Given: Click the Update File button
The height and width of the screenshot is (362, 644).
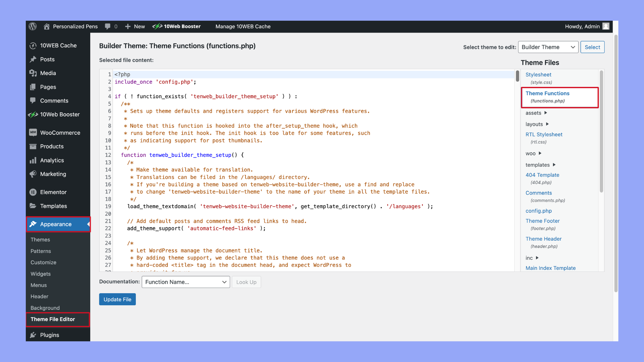Looking at the screenshot, I should 117,299.
